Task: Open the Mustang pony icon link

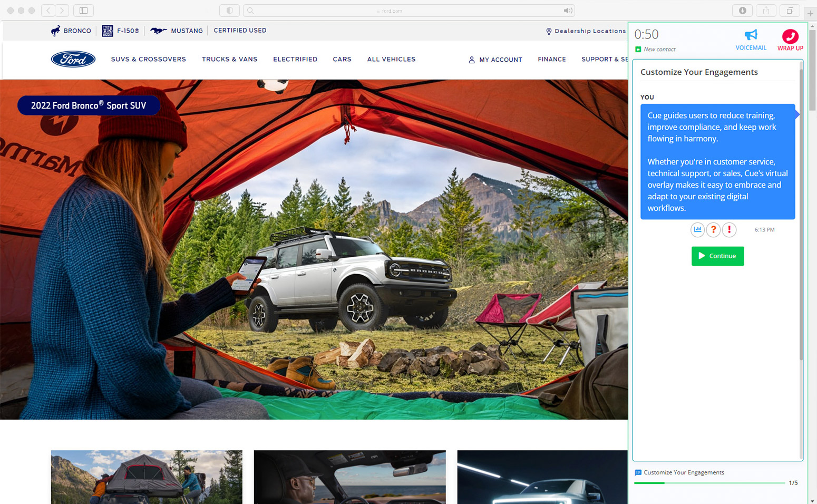Action: coord(159,31)
